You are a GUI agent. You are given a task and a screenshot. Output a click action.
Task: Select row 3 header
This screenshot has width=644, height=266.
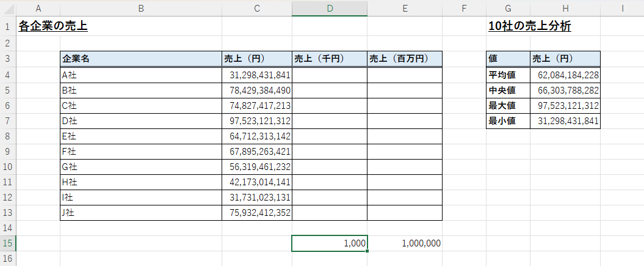pyautogui.click(x=8, y=59)
